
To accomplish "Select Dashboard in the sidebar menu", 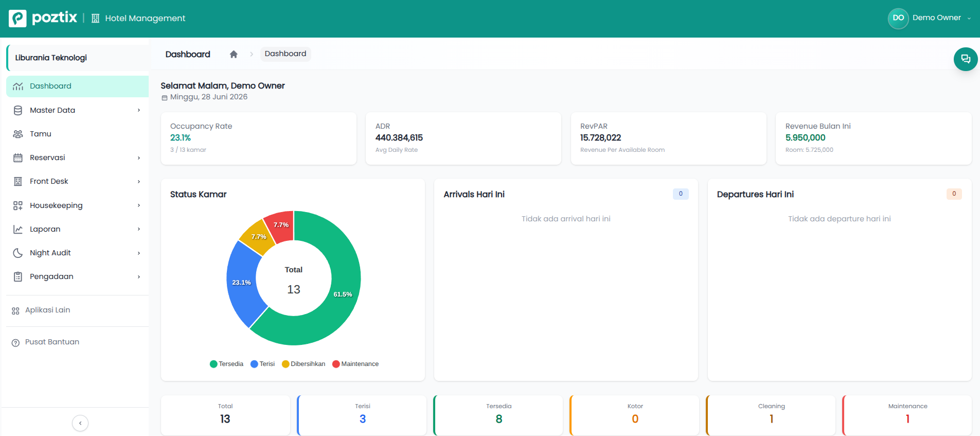I will 77,86.
